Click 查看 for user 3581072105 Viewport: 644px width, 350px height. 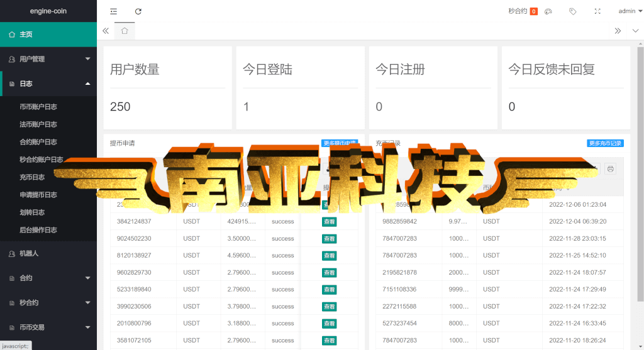[329, 341]
